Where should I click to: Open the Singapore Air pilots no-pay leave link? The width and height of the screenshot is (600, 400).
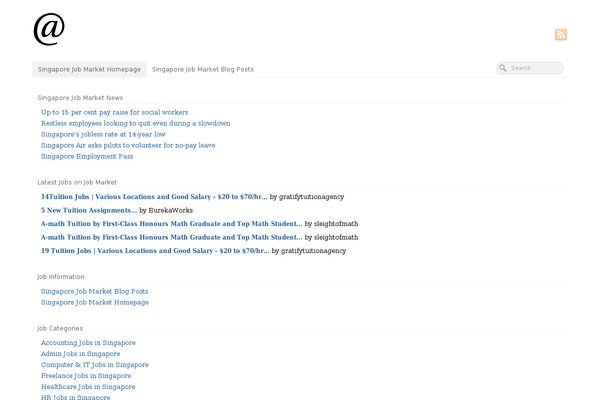(x=128, y=145)
